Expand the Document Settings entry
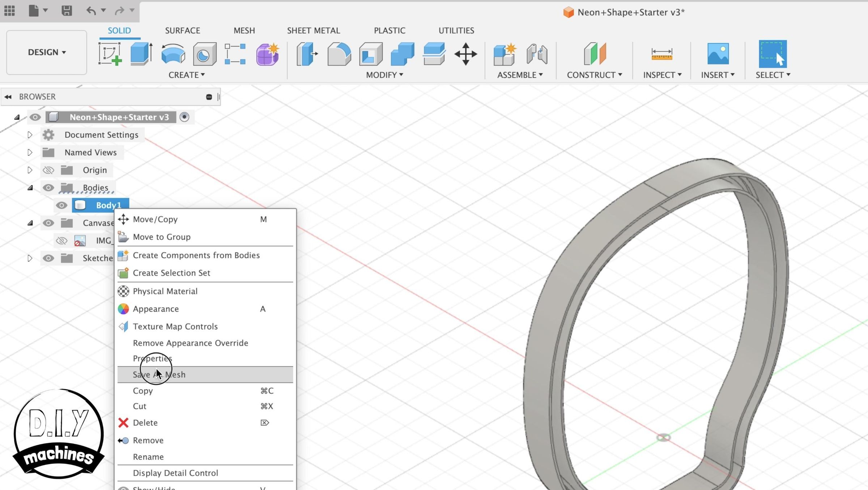The width and height of the screenshot is (868, 490). point(30,134)
